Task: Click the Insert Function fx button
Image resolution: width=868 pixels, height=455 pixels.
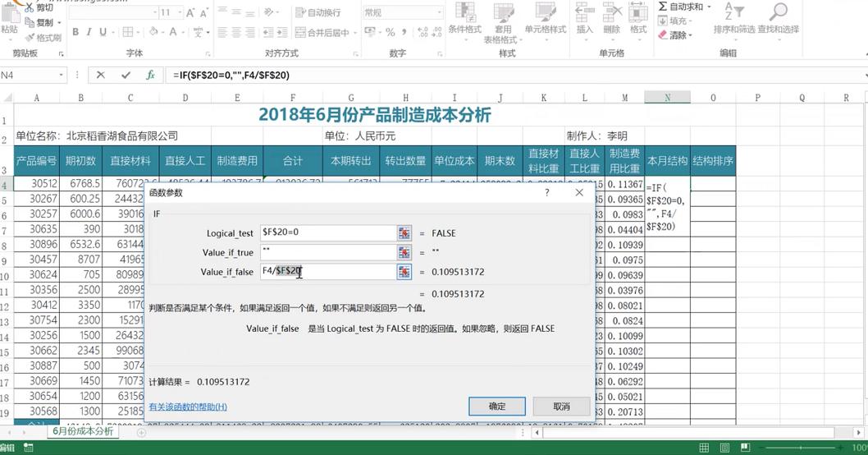Action: [150, 75]
